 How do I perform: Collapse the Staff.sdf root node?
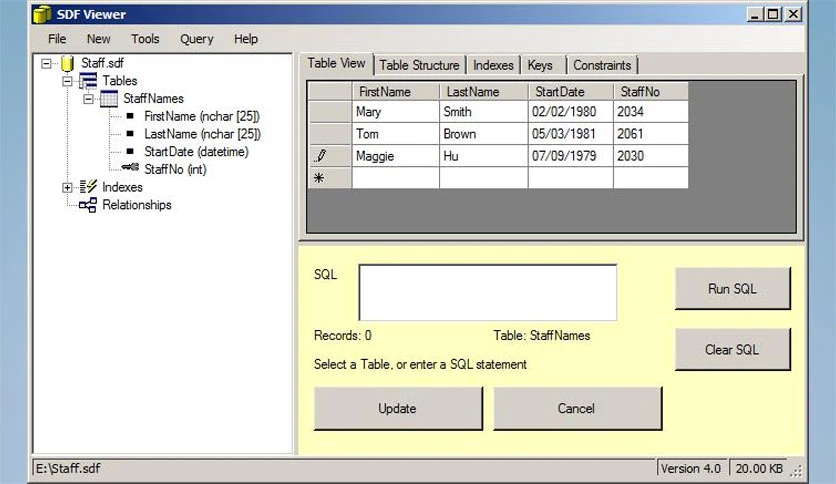(x=46, y=63)
